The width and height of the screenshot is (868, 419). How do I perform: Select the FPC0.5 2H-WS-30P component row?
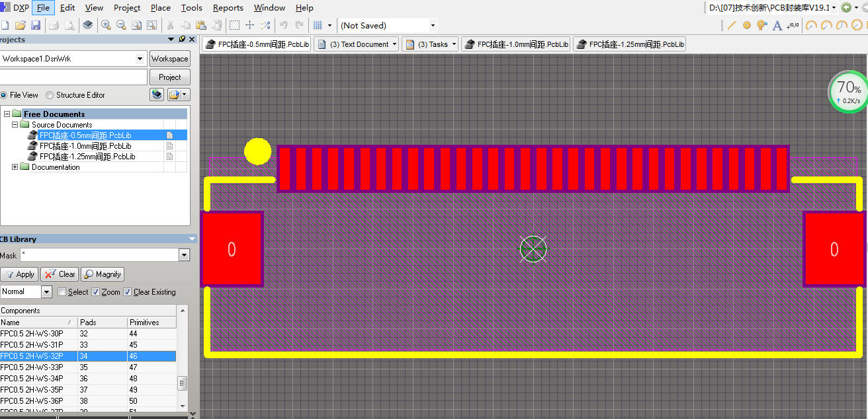[x=88, y=334]
